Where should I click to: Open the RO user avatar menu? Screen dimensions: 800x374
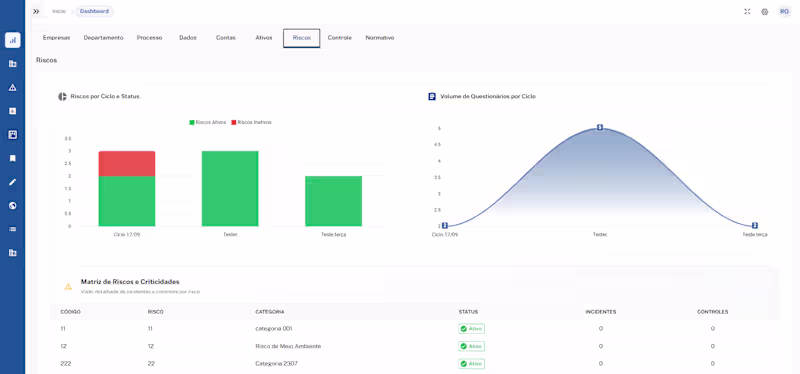tap(784, 11)
